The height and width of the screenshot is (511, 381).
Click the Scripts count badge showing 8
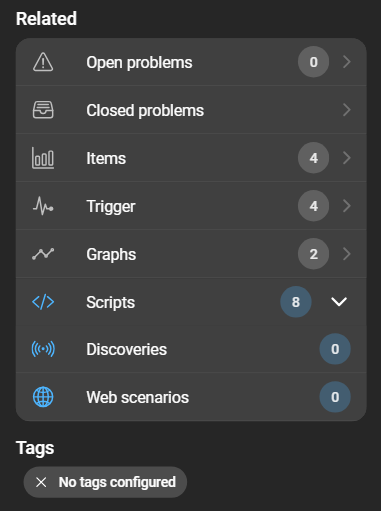[296, 302]
